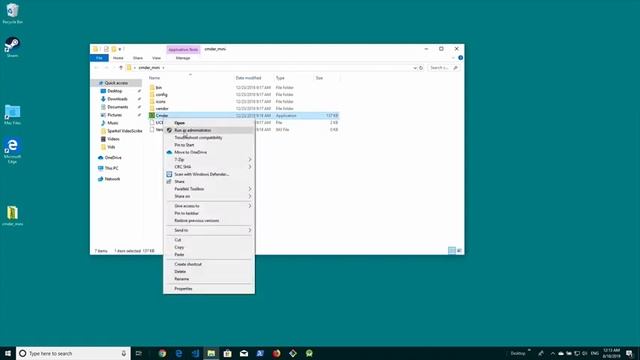Choose Delete from the context menu
The width and height of the screenshot is (640, 360).
(x=209, y=272)
